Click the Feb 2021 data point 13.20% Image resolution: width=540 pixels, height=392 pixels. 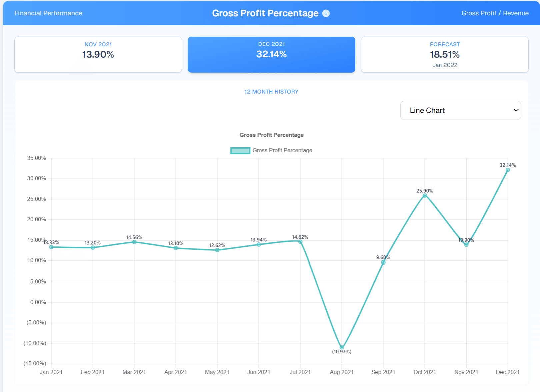[x=93, y=247]
